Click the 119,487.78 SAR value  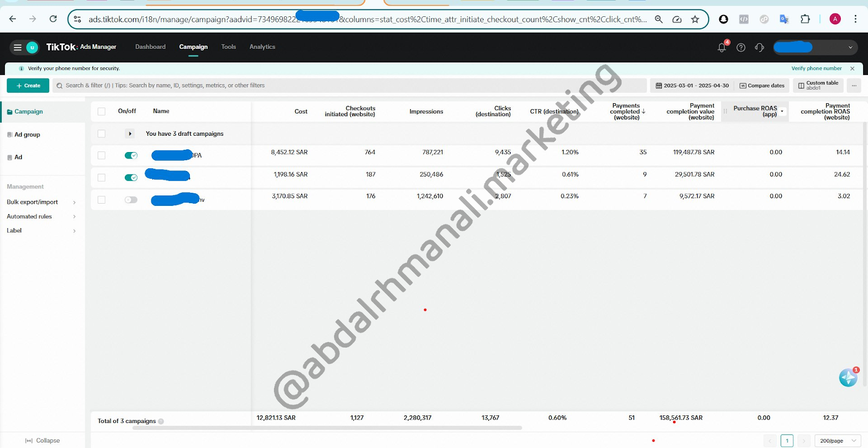(693, 152)
